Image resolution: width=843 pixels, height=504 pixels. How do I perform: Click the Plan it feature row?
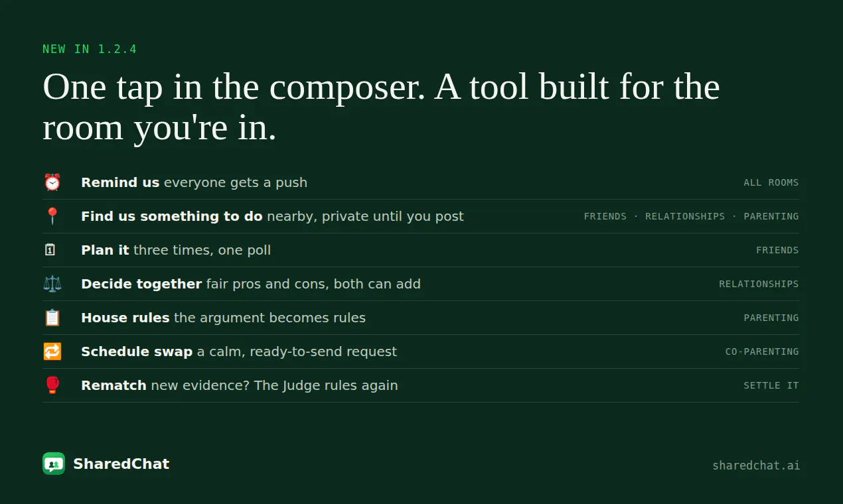tap(421, 250)
